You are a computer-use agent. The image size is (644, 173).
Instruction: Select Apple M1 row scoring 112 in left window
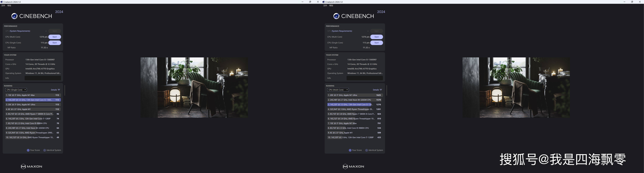pos(33,109)
